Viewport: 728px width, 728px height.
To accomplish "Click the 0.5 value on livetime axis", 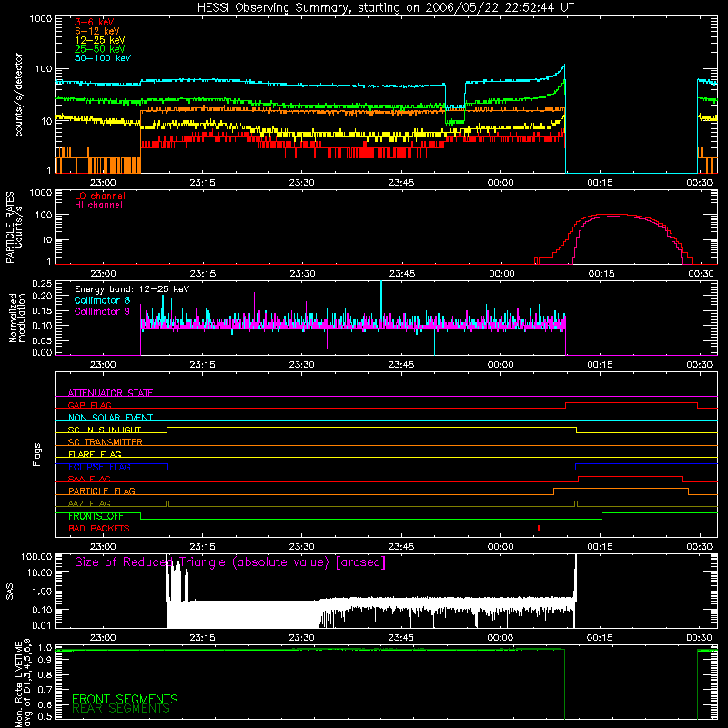I will click(45, 716).
